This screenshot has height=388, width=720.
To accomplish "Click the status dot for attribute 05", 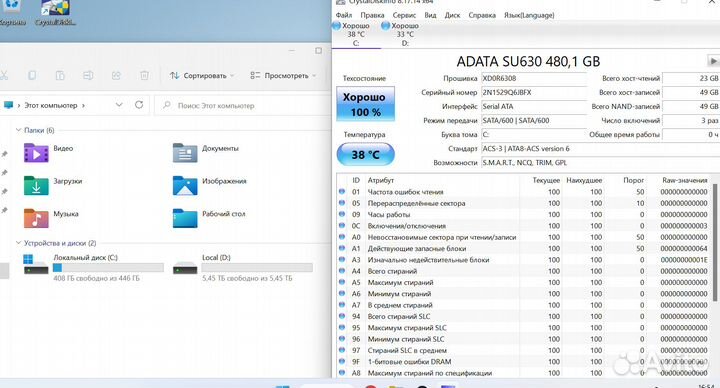I will coord(342,203).
